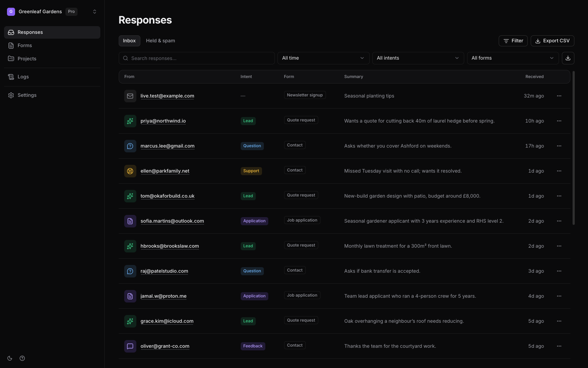Open Logs in the sidebar
This screenshot has height=368, width=588.
(52, 77)
